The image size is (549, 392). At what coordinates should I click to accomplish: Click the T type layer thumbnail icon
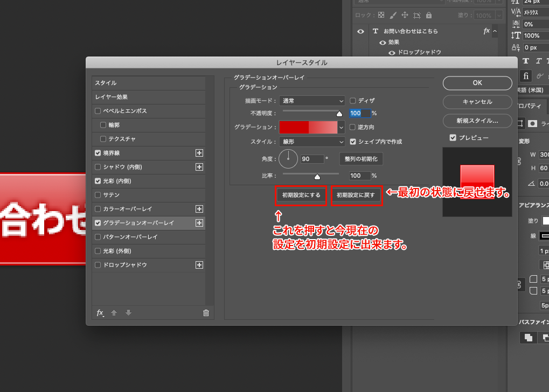point(376,31)
